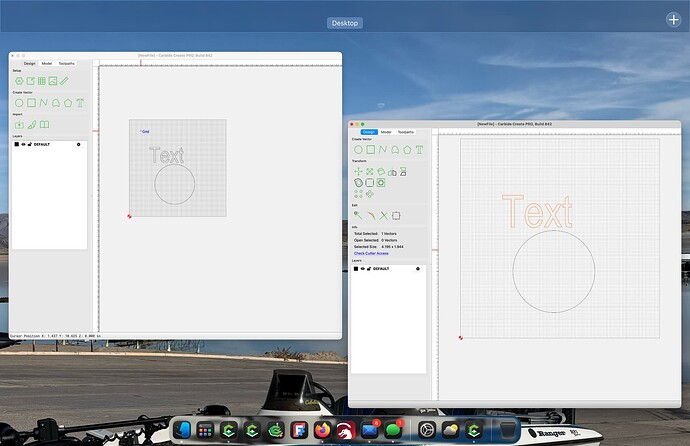Choose the Polyline tool in the right window
Image resolution: width=690 pixels, height=446 pixels.
point(383,150)
